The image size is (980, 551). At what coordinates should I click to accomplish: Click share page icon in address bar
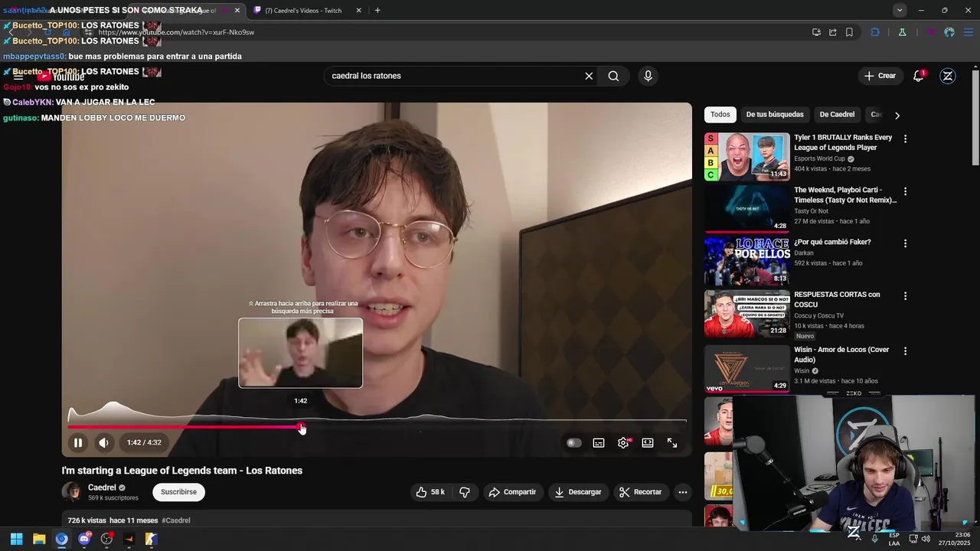(x=833, y=32)
